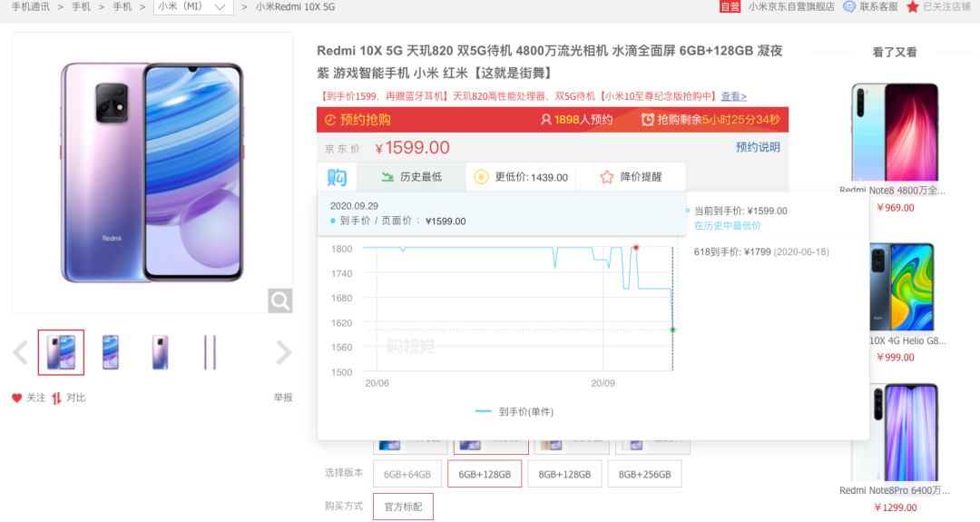Click the yen coin icon beside 更低价
980x522 pixels.
(x=481, y=177)
